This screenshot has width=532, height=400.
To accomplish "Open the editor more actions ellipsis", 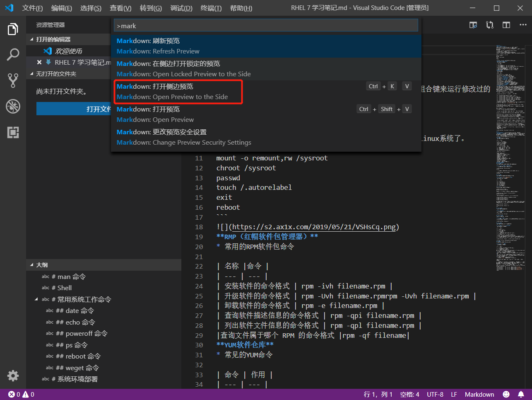I will pyautogui.click(x=523, y=25).
